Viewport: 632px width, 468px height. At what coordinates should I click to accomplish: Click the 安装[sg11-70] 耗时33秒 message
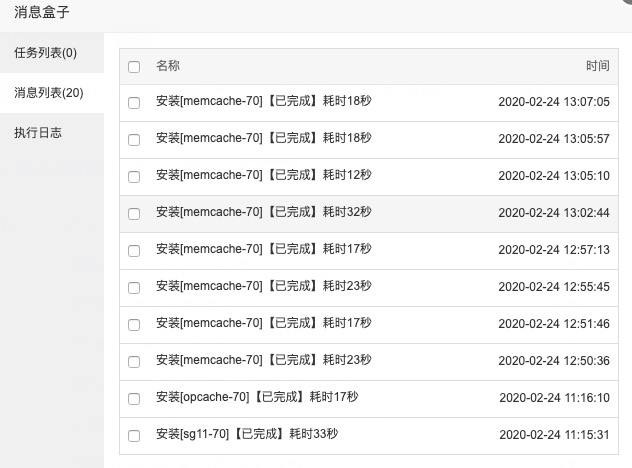click(x=247, y=435)
